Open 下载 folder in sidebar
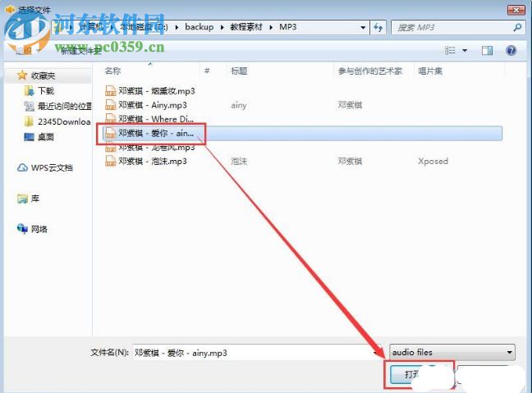The height and width of the screenshot is (393, 532). (x=46, y=91)
